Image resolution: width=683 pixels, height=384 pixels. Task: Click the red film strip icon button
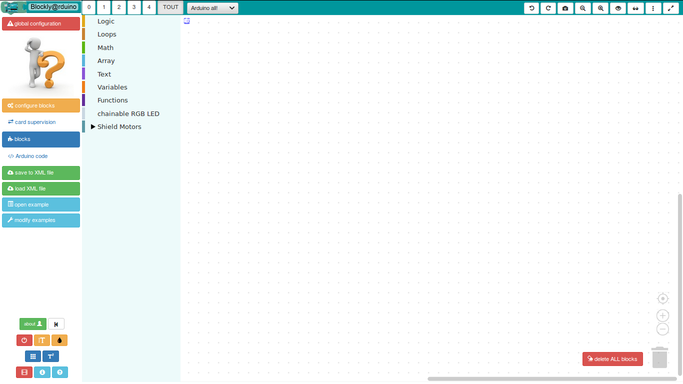[x=24, y=372]
